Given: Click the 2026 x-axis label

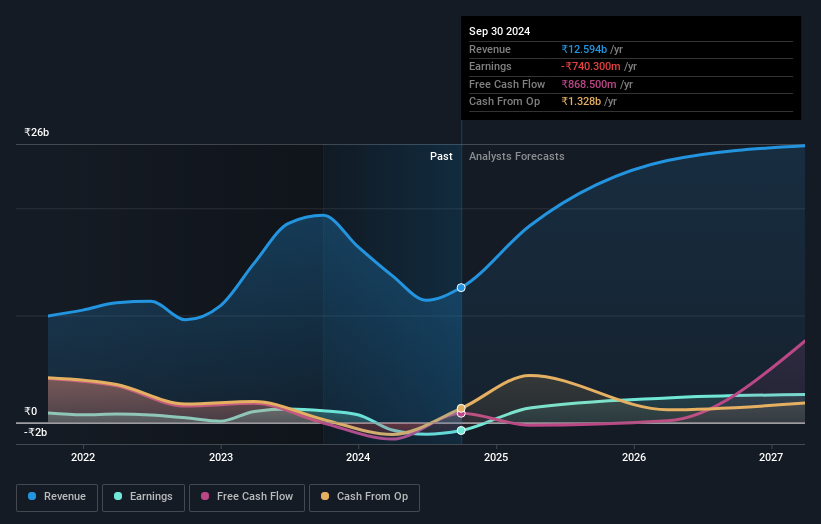Looking at the screenshot, I should tap(634, 457).
